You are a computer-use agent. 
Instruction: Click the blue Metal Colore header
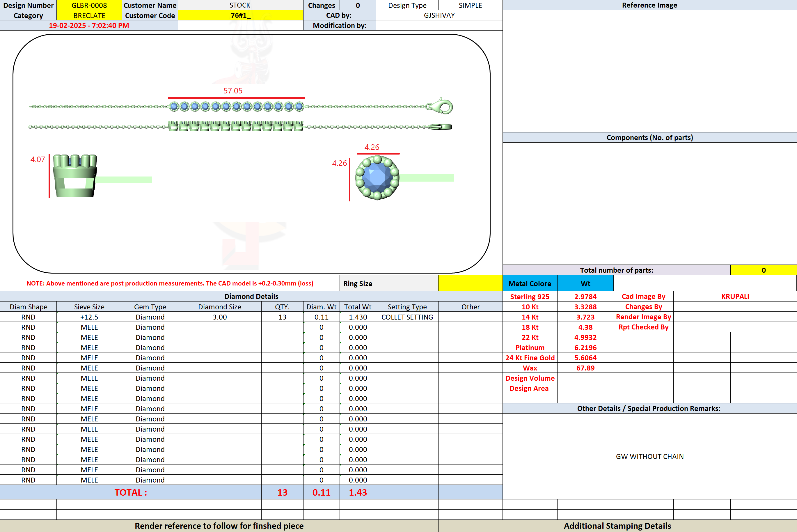530,283
